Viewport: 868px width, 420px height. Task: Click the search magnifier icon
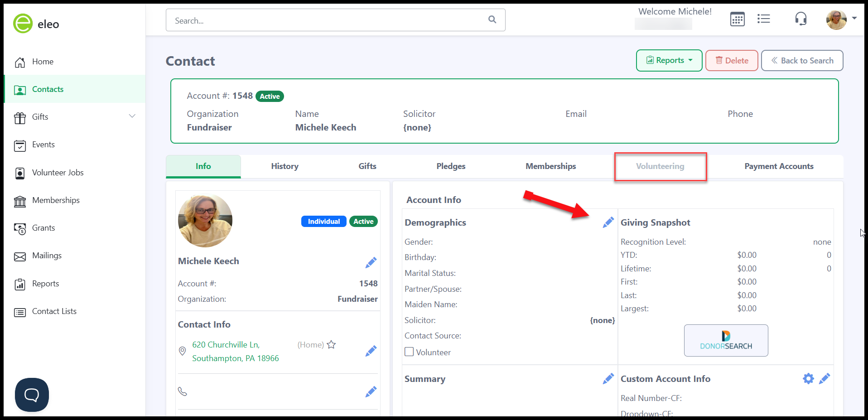(492, 19)
